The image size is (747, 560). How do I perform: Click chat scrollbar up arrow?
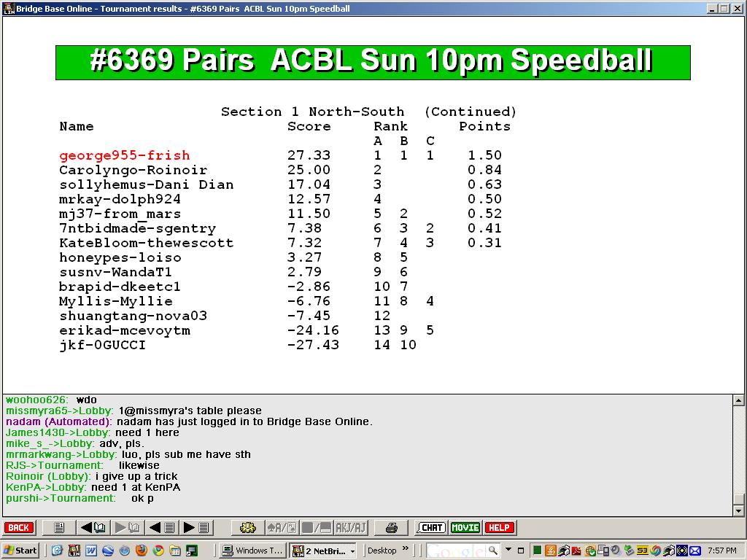738,400
